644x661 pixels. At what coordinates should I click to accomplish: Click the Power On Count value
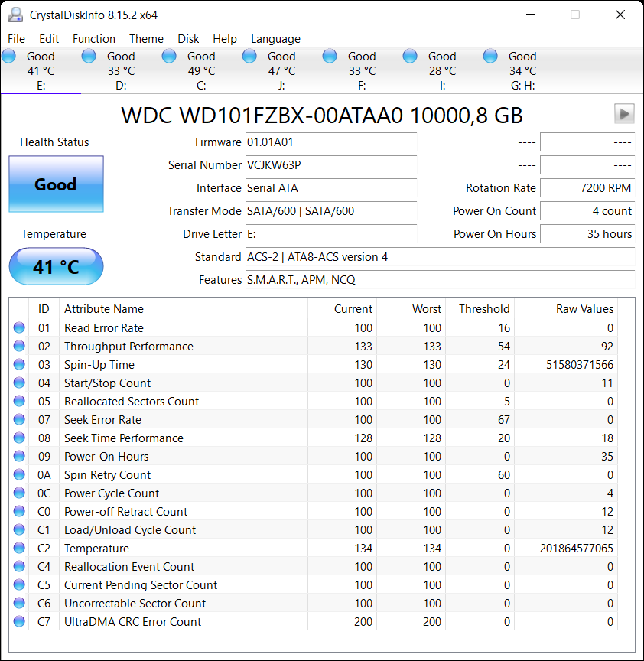587,211
